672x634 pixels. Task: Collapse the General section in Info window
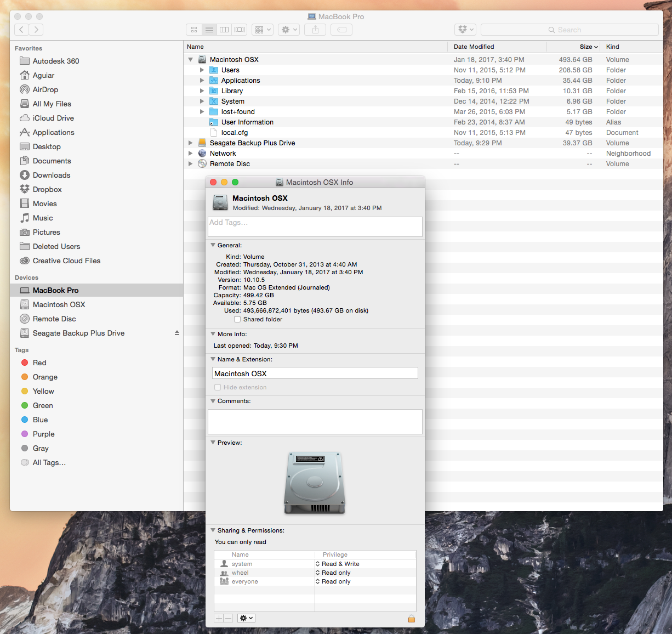[x=213, y=245]
